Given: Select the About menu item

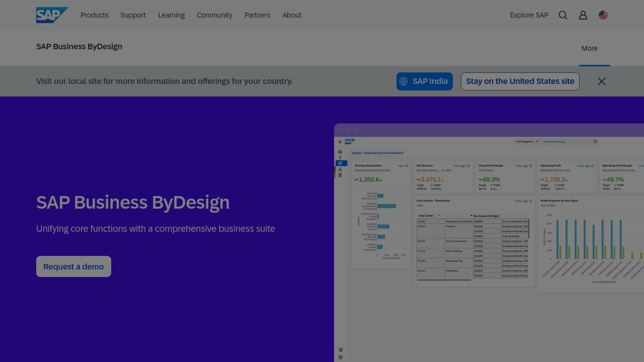Looking at the screenshot, I should [292, 15].
